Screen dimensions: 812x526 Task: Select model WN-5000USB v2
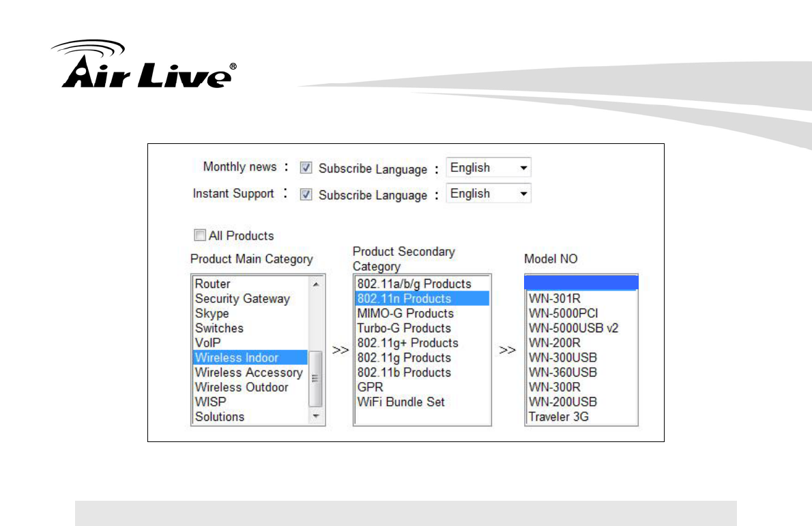coord(581,328)
